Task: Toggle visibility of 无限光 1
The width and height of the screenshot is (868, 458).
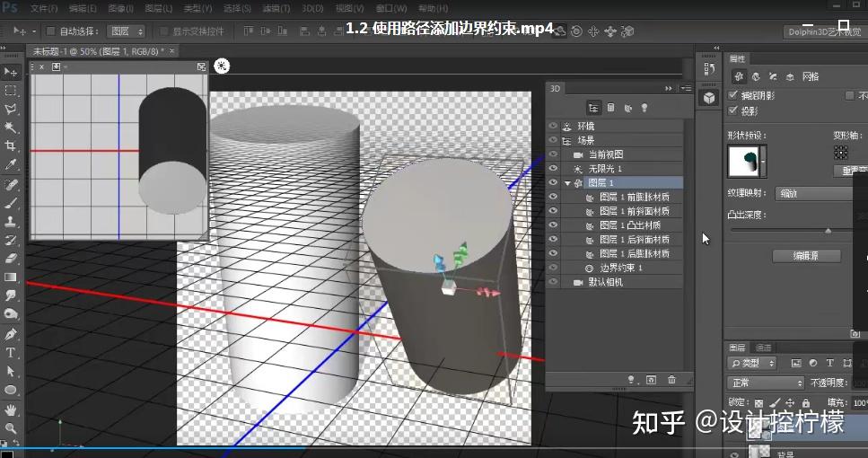Action: [x=552, y=168]
